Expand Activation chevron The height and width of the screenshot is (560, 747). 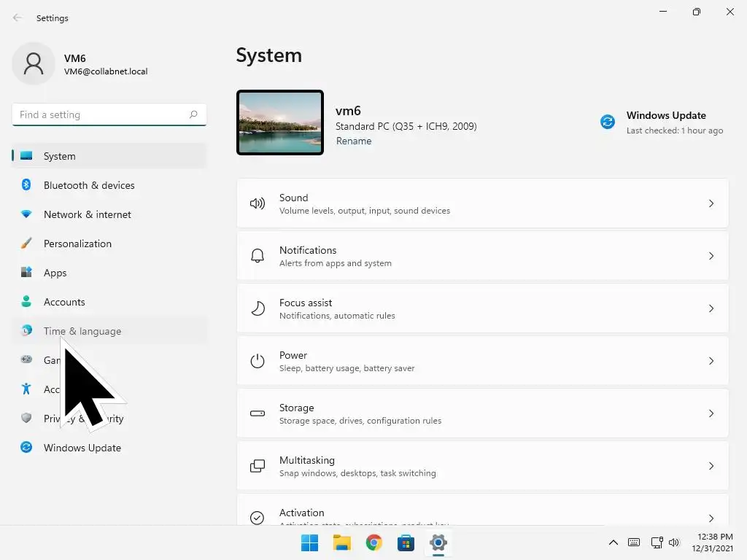tap(711, 518)
